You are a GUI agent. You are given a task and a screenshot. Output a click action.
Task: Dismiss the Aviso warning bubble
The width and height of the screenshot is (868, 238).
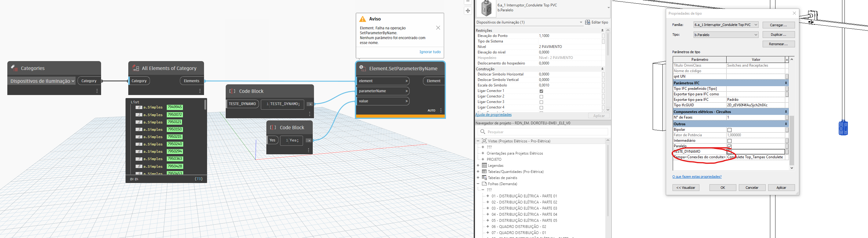coord(438,27)
